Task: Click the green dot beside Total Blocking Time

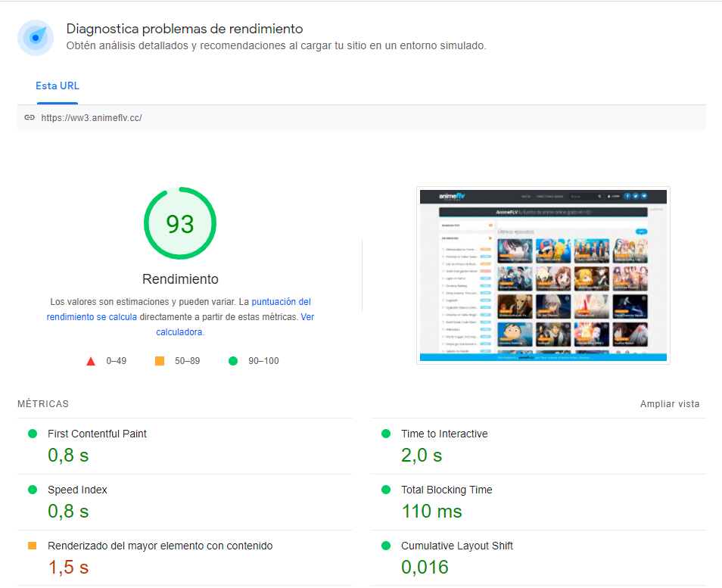Action: coord(386,490)
